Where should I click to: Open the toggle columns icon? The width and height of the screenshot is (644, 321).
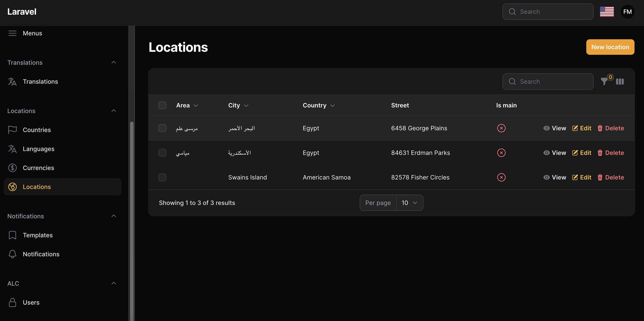(620, 82)
